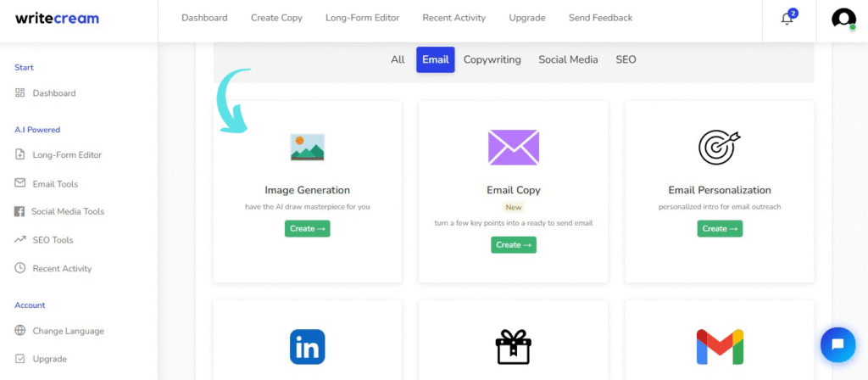Image resolution: width=868 pixels, height=380 pixels.
Task: Open Send Feedback in top menu
Action: point(600,18)
